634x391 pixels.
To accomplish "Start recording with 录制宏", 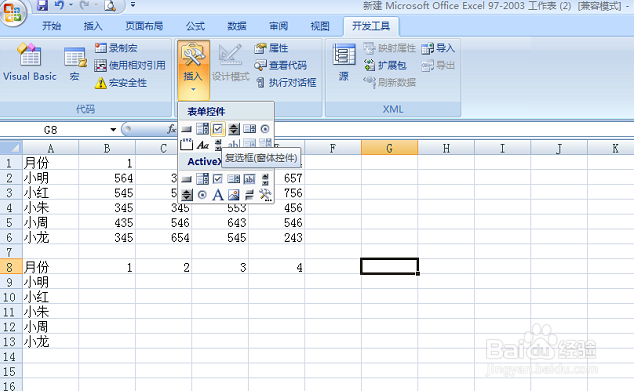I will [116, 48].
